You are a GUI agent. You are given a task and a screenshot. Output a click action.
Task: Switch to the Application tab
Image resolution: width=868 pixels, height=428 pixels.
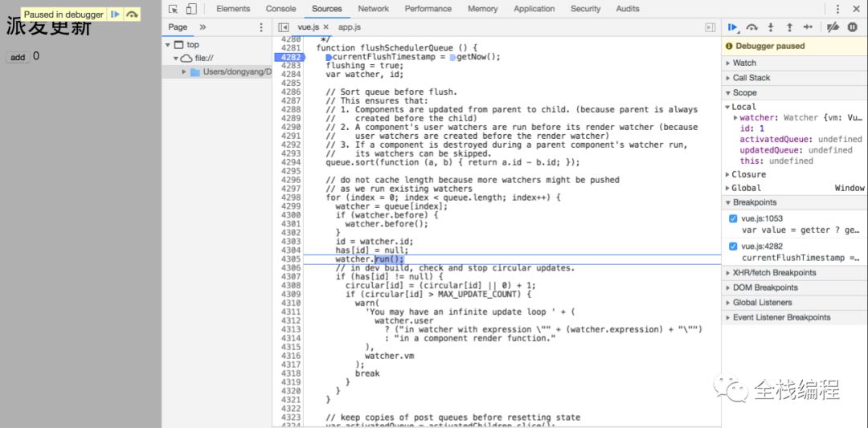pyautogui.click(x=534, y=9)
